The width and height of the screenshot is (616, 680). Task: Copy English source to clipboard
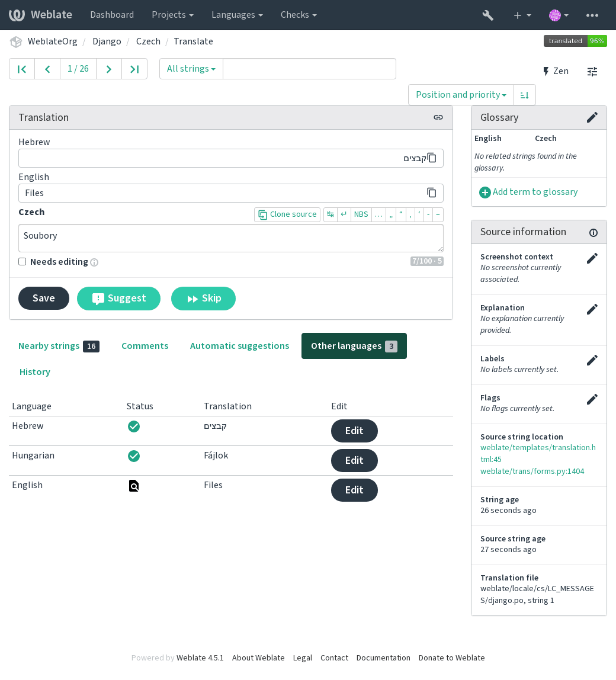(x=432, y=193)
